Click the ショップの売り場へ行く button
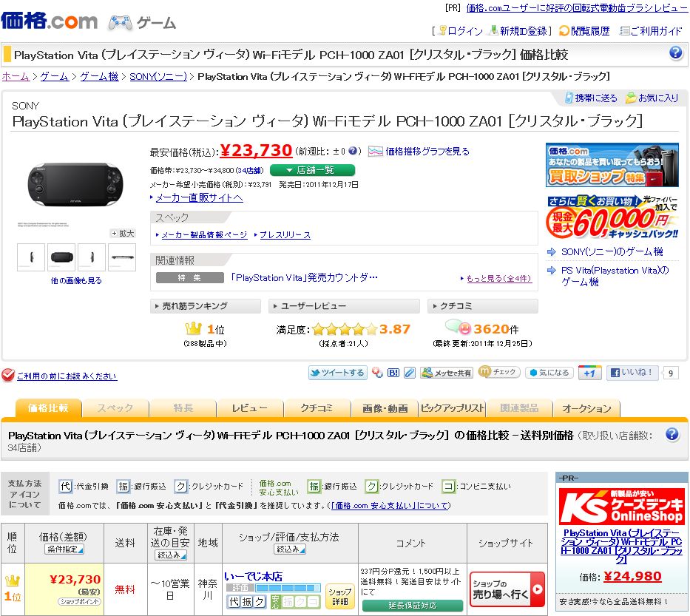The width and height of the screenshot is (690, 616). [x=507, y=589]
